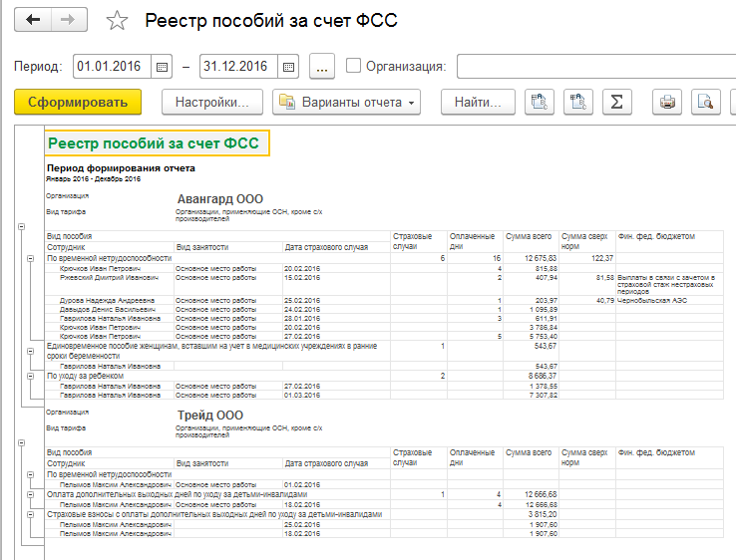Select the report title cell Реестр пособий за счет ФСС
736x560 pixels.
pyautogui.click(x=158, y=143)
